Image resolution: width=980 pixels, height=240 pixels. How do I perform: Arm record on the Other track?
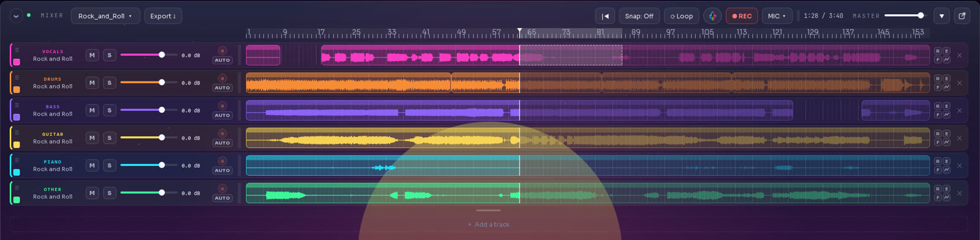coord(222,189)
